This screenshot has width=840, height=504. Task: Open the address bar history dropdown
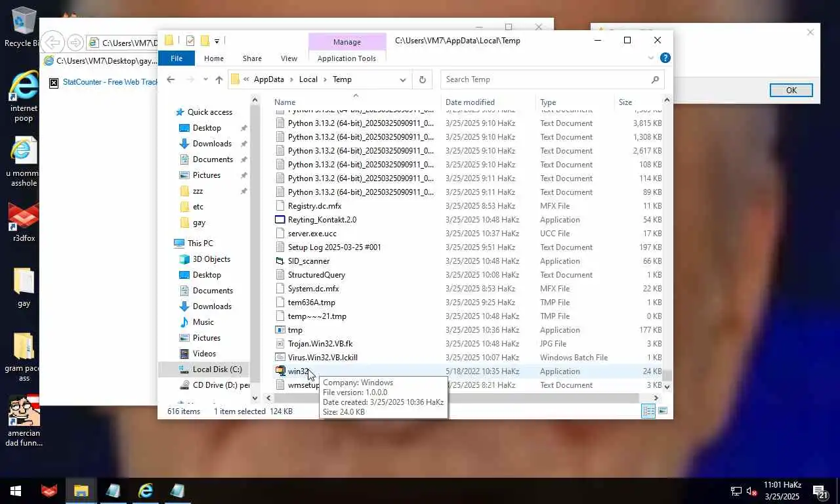click(x=403, y=79)
